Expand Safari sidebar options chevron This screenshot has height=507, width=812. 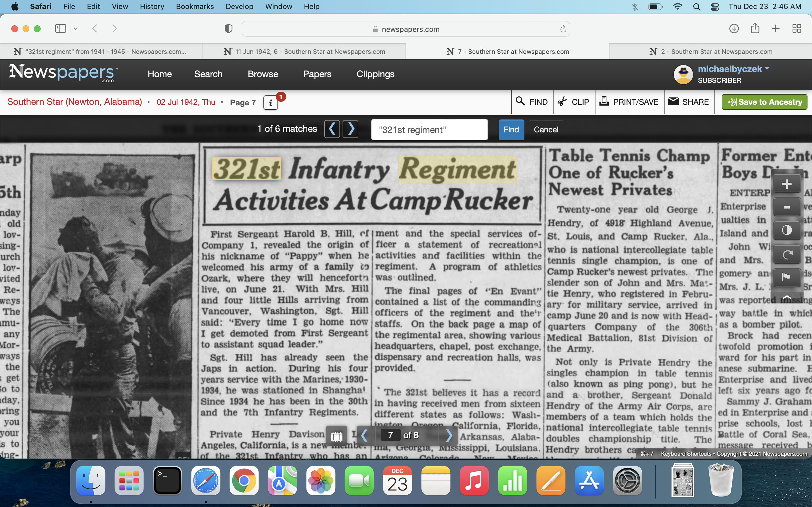click(76, 29)
